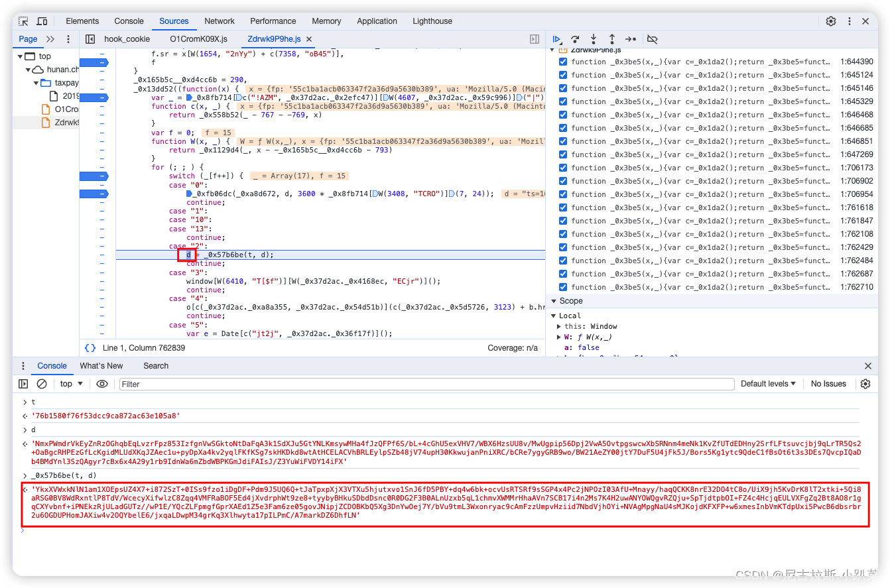Image resolution: width=890 pixels, height=588 pixels.
Task: Switch to the Console panel tab at top
Action: pos(129,21)
